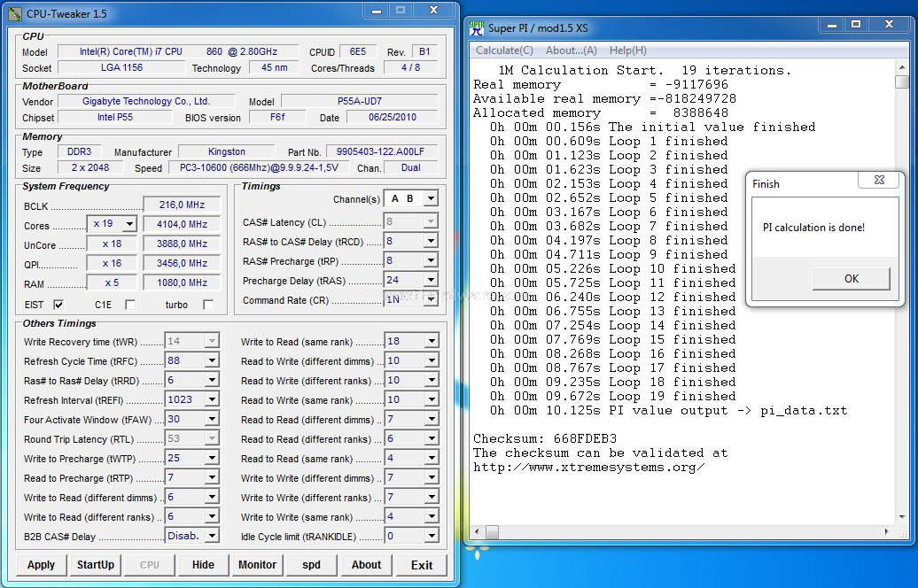This screenshot has width=918, height=588.
Task: Click the QPI x 16 multiplier field
Action: pos(112,263)
